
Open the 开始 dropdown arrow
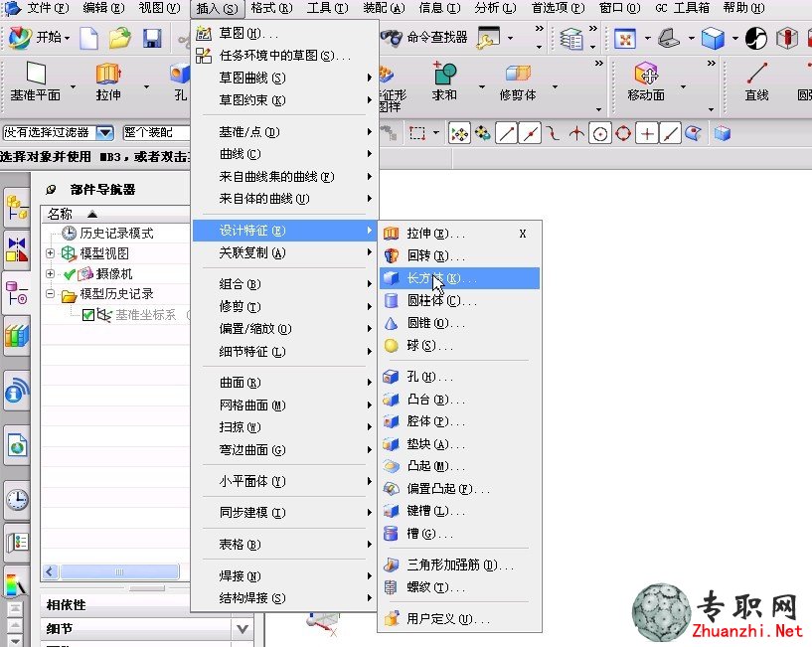(68, 39)
